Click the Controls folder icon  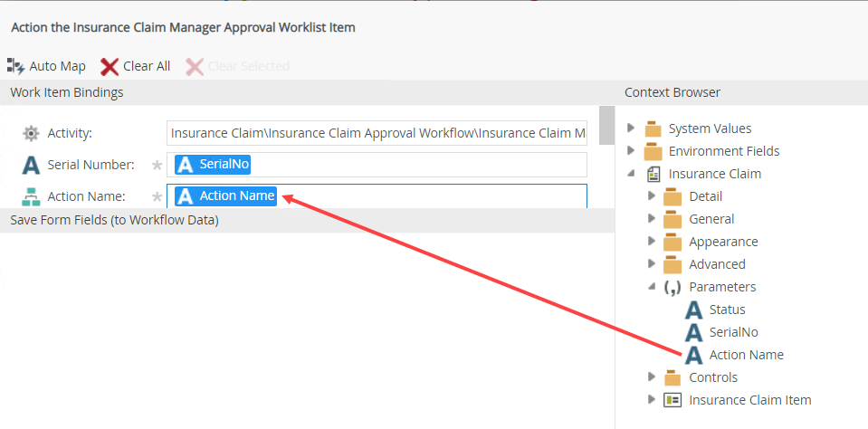[672, 378]
